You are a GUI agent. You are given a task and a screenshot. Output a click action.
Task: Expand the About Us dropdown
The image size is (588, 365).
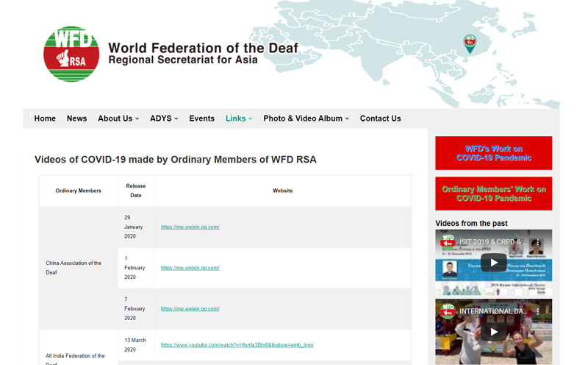tap(118, 118)
